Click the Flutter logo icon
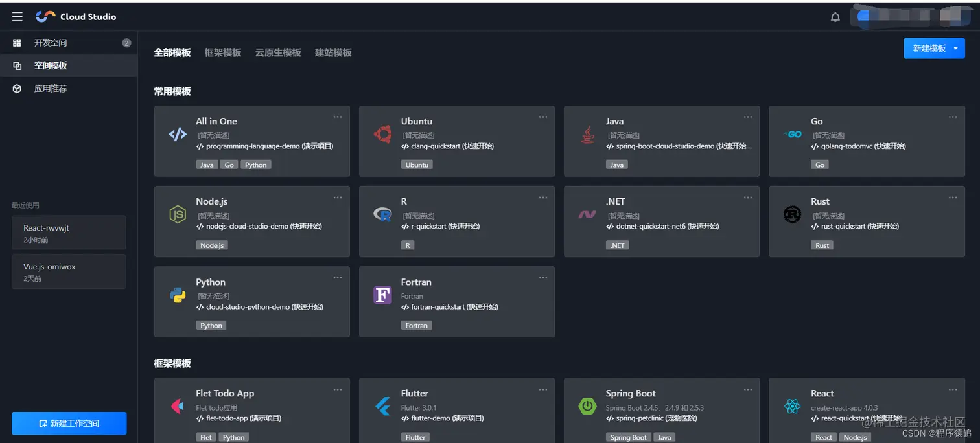Viewport: 980px width, 443px height. coord(382,406)
